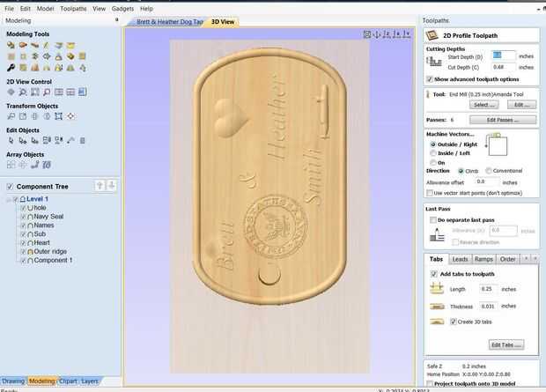Toggle visibility checkbox for Heart component
Screen dimensions: 546x392
point(23,243)
